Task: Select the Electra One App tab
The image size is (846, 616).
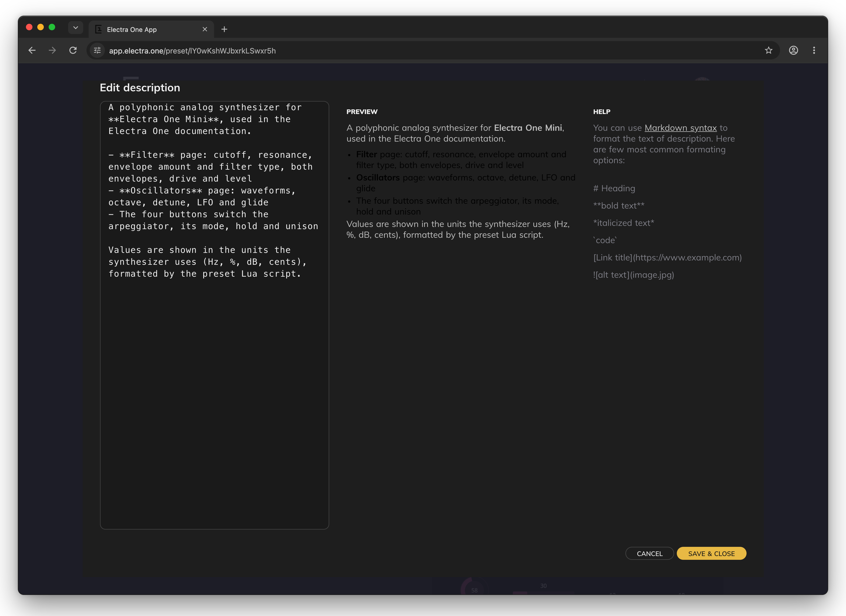Action: tap(151, 29)
